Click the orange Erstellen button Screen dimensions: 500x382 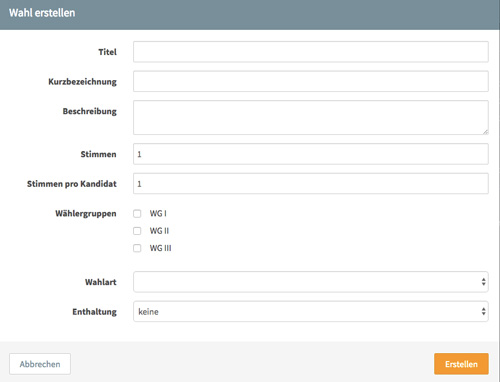click(x=461, y=364)
